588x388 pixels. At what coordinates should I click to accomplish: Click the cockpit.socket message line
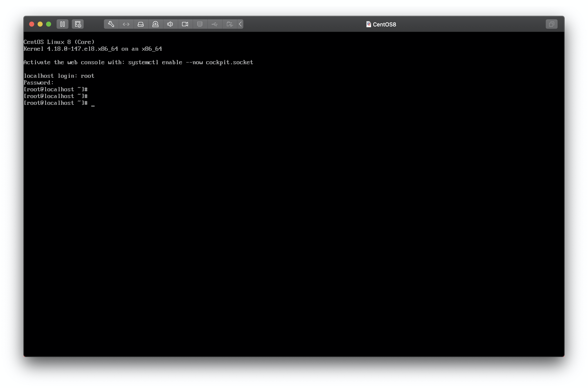pyautogui.click(x=138, y=62)
